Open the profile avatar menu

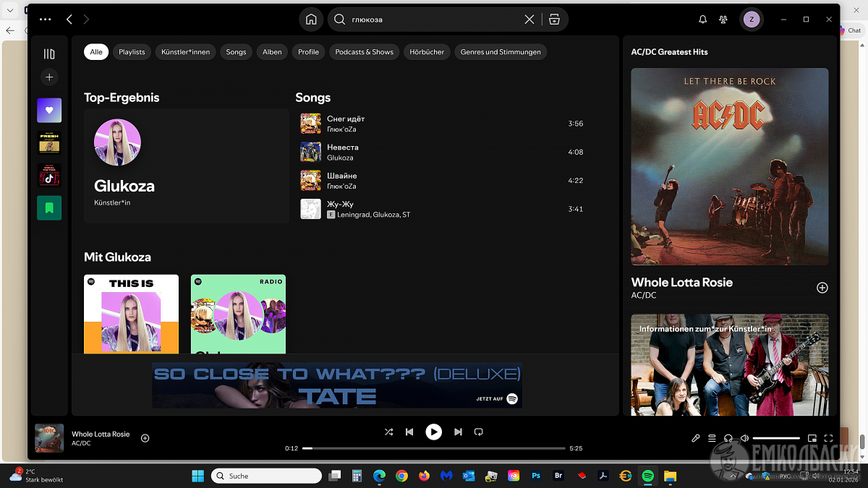pyautogui.click(x=751, y=20)
